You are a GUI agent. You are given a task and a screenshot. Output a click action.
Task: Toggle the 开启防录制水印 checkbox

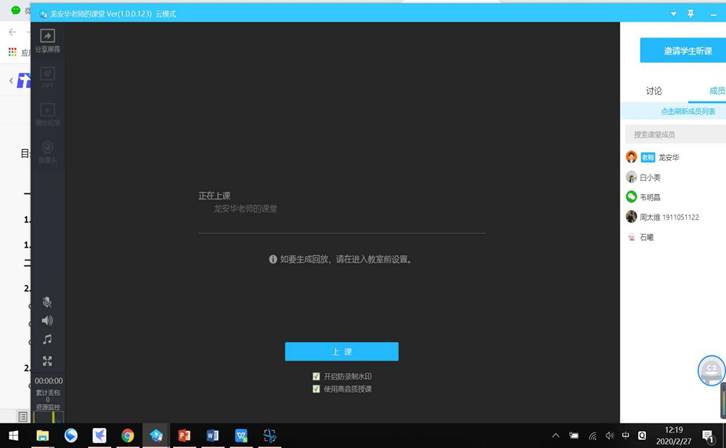tap(316, 377)
